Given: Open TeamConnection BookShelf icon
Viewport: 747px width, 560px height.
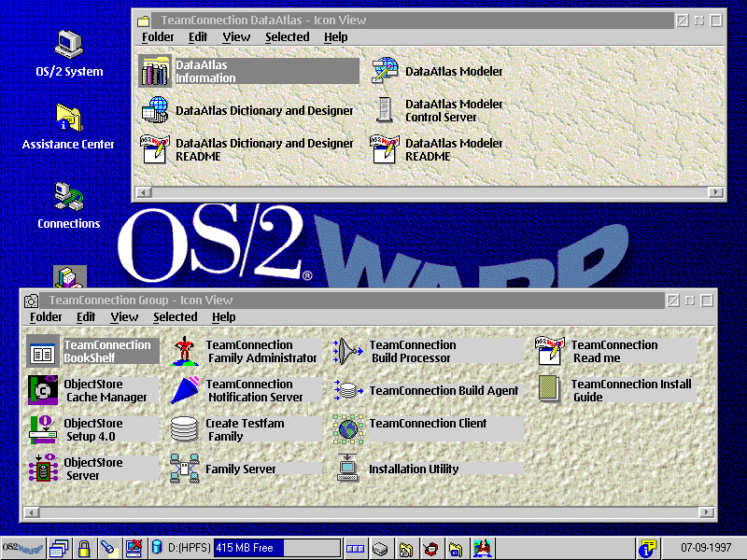Looking at the screenshot, I should coord(42,352).
